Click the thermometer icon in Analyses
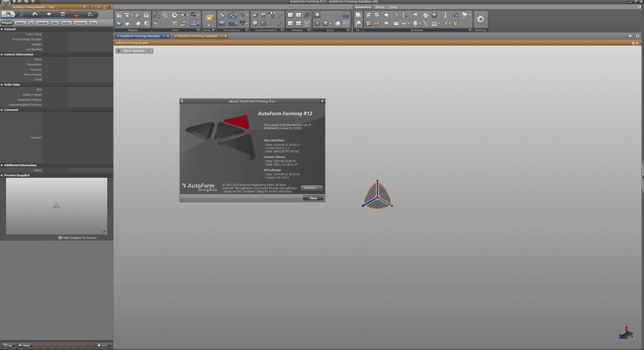Screen dimensions: 644x350 tap(445, 15)
